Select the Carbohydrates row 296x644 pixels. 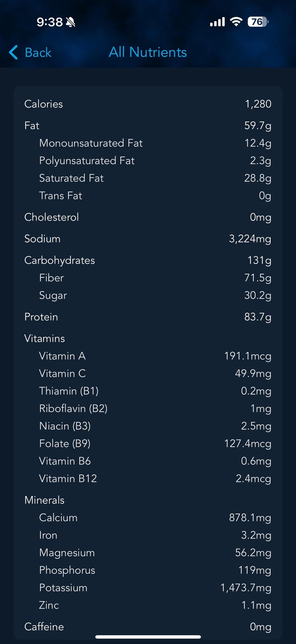tap(148, 260)
